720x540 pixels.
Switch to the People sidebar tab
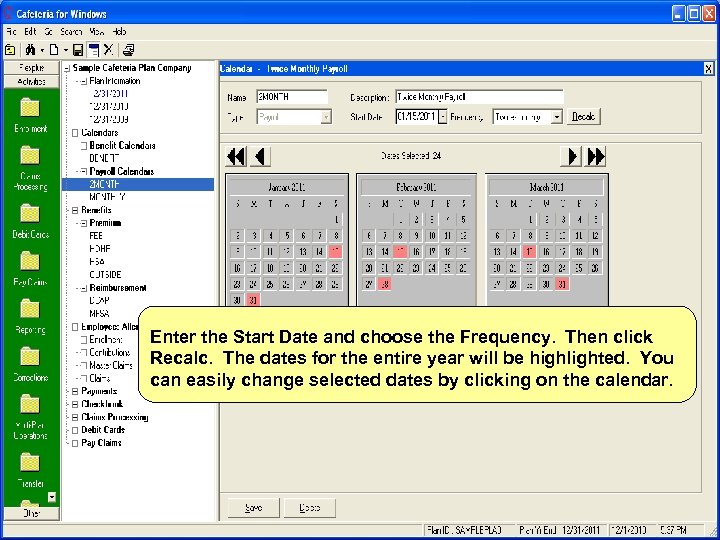coord(32,68)
